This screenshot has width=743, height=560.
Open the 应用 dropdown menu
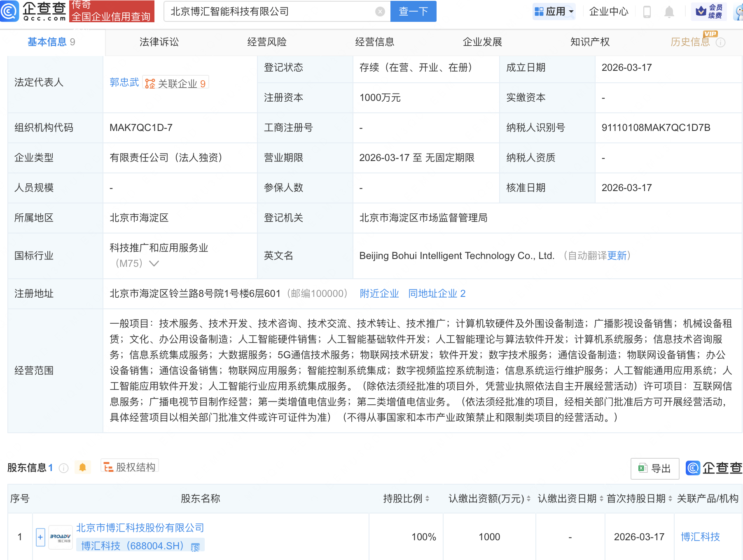[x=554, y=11]
